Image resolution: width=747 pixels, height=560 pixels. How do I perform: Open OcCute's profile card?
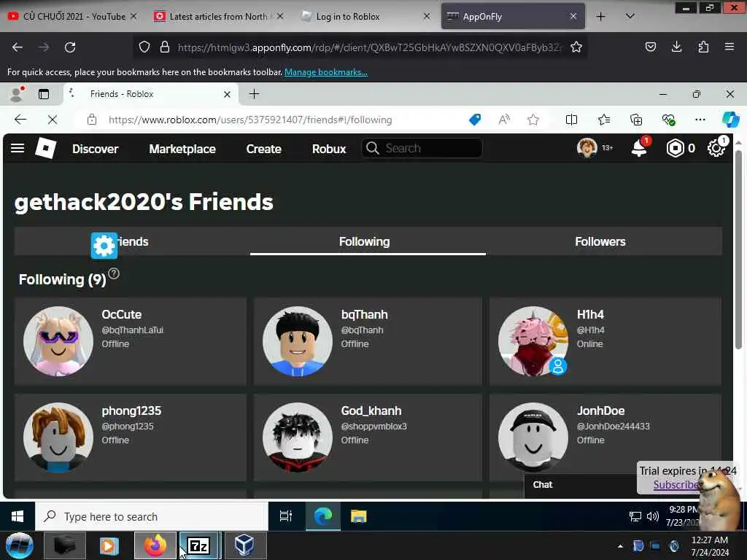tap(131, 341)
